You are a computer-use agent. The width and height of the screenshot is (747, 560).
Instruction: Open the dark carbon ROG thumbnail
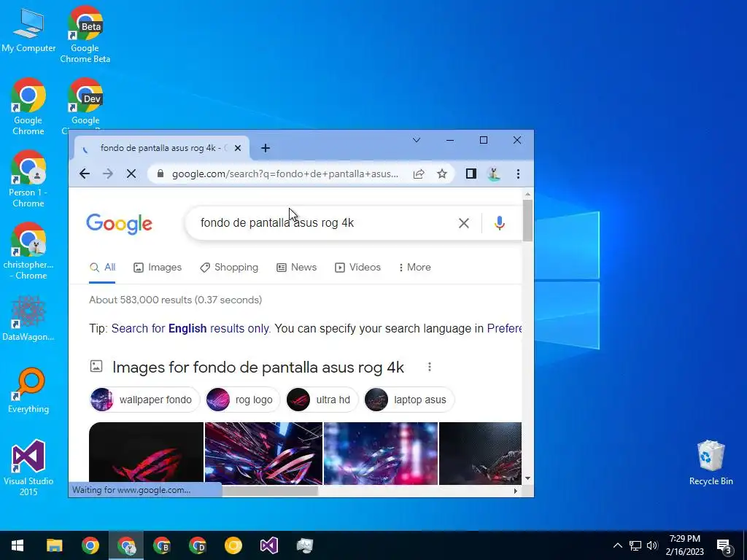(x=480, y=454)
